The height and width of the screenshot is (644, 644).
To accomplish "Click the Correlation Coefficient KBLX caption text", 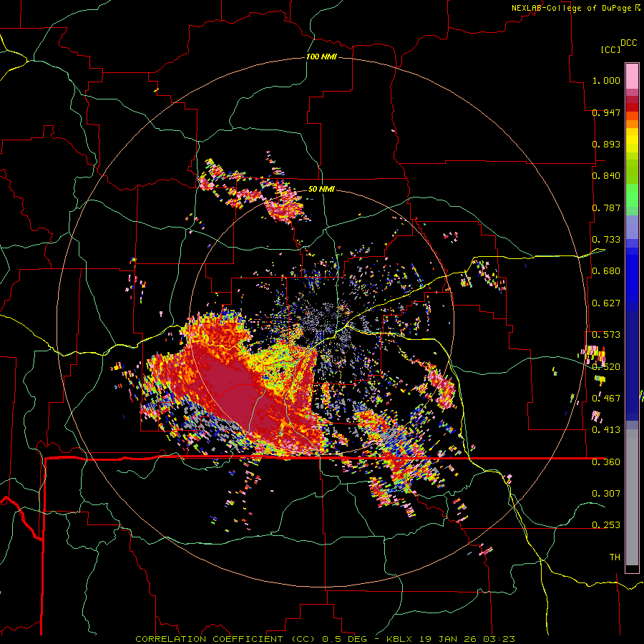I will [325, 639].
